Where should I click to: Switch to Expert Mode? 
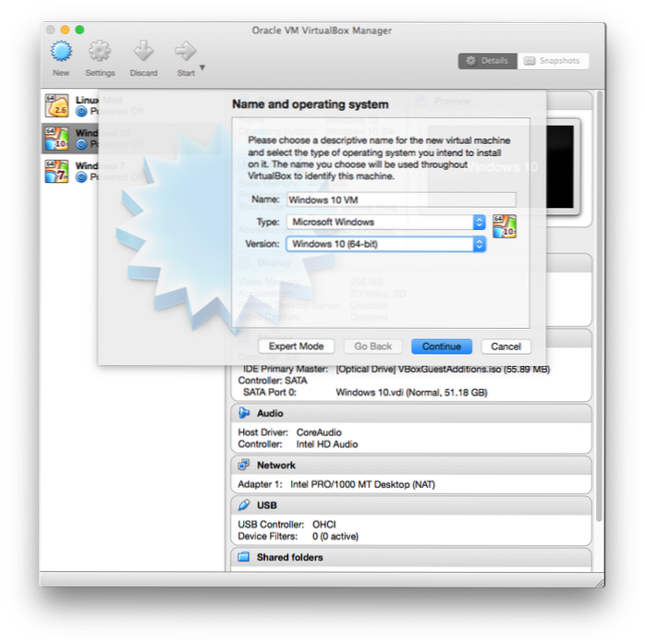click(296, 346)
